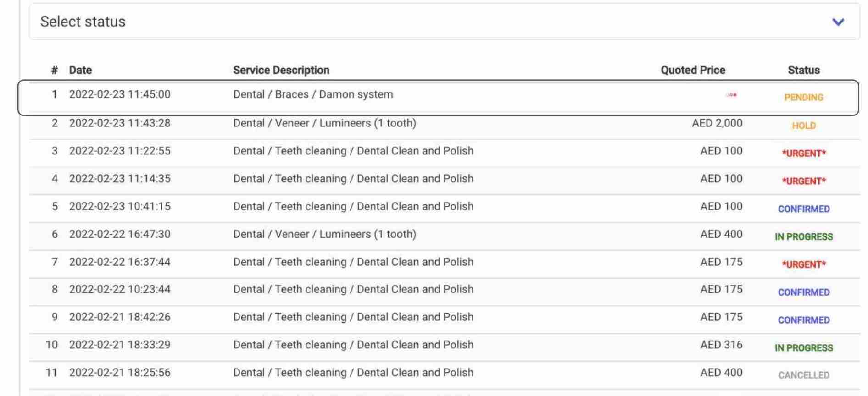868x396 pixels.
Task: Click IN PROGRESS status in row 6
Action: tap(804, 237)
